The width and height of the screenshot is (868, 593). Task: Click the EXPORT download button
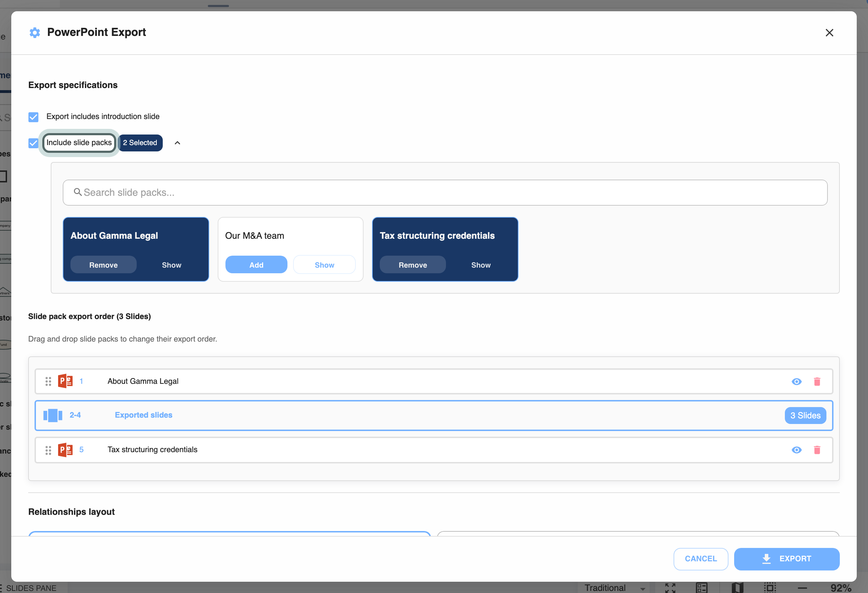(787, 558)
